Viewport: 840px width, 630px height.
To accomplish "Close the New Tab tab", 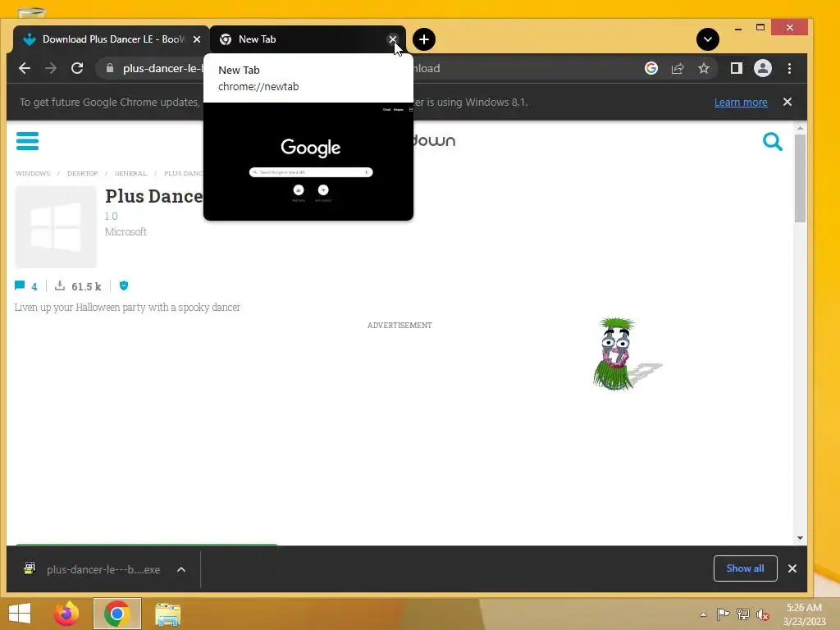I will point(393,39).
